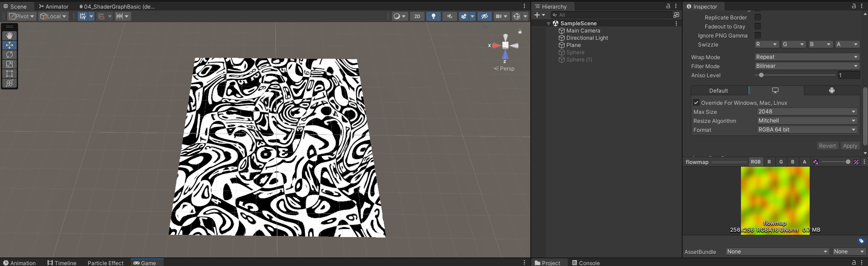Click the Revert button
This screenshot has height=266, width=868.
827,146
